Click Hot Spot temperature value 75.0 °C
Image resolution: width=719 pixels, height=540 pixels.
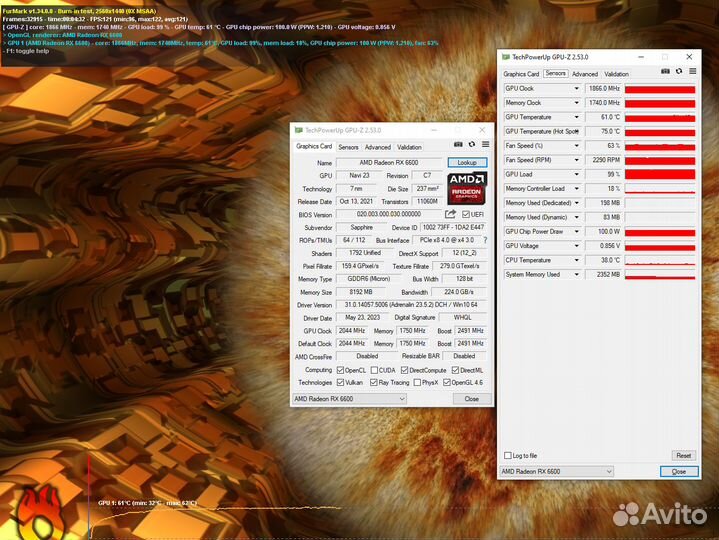click(x=603, y=132)
